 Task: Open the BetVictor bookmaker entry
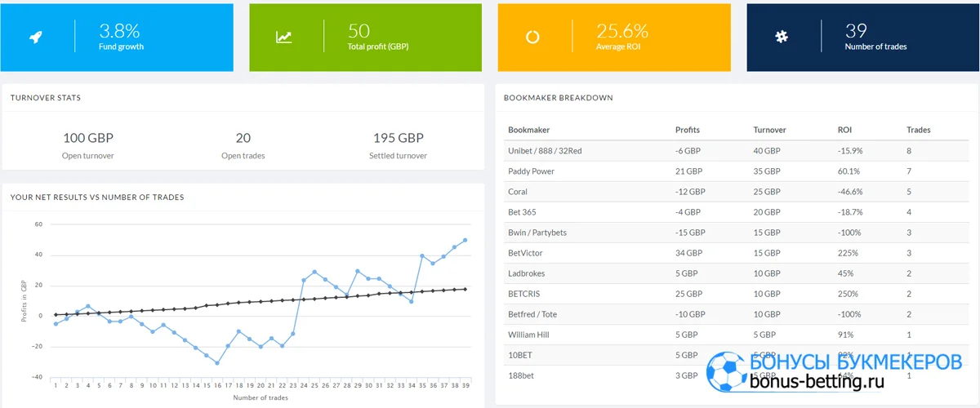coord(525,253)
